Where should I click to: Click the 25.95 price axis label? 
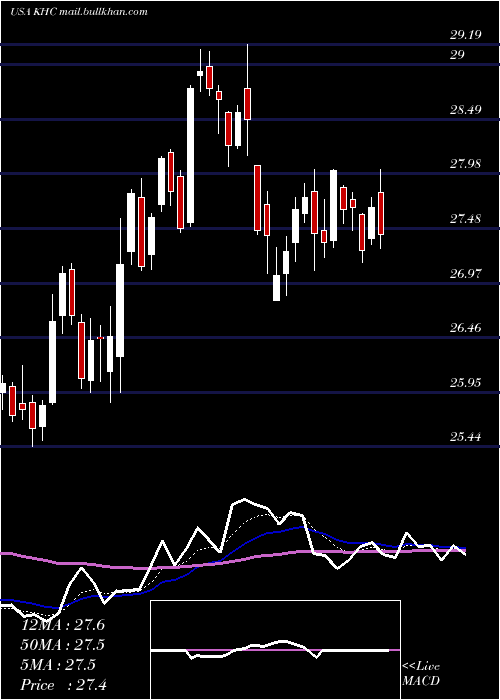pyautogui.click(x=466, y=383)
